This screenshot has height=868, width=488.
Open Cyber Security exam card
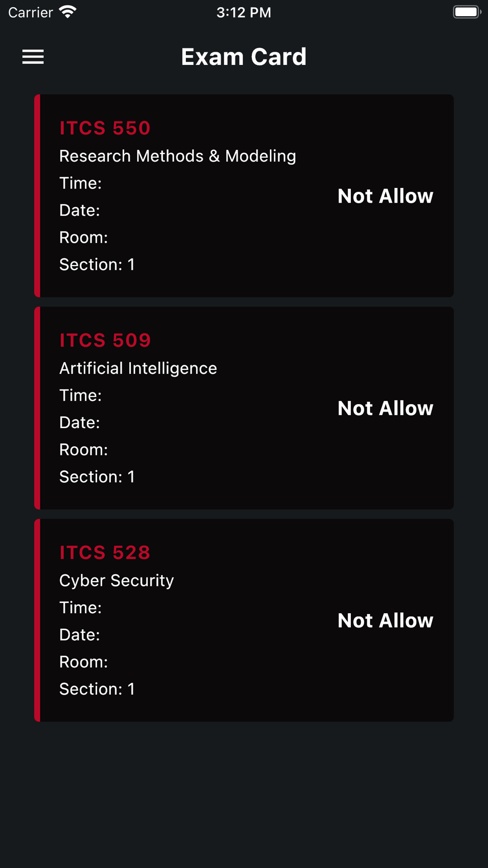pyautogui.click(x=117, y=581)
